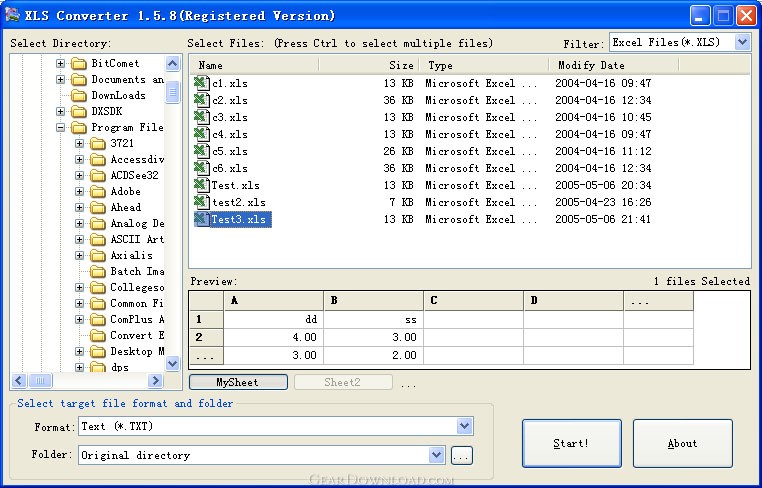
Task: Click the Excel icon beside c3.xls
Action: (201, 117)
